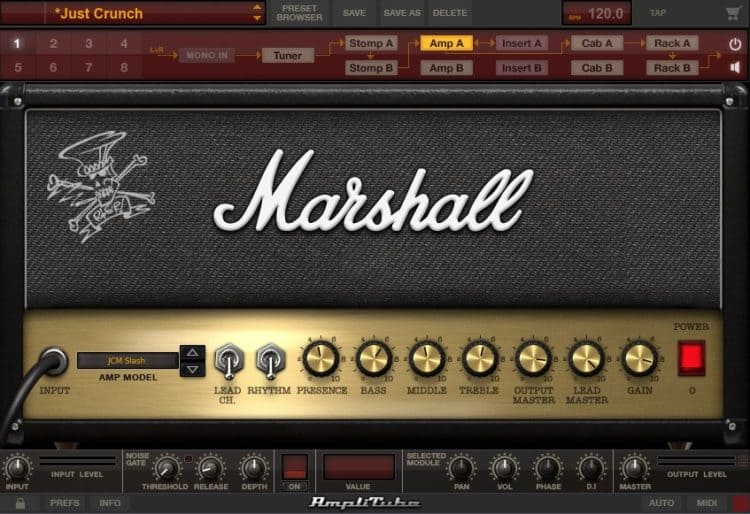750x514 pixels.
Task: Click the noise gate Threshold knob
Action: (x=167, y=469)
